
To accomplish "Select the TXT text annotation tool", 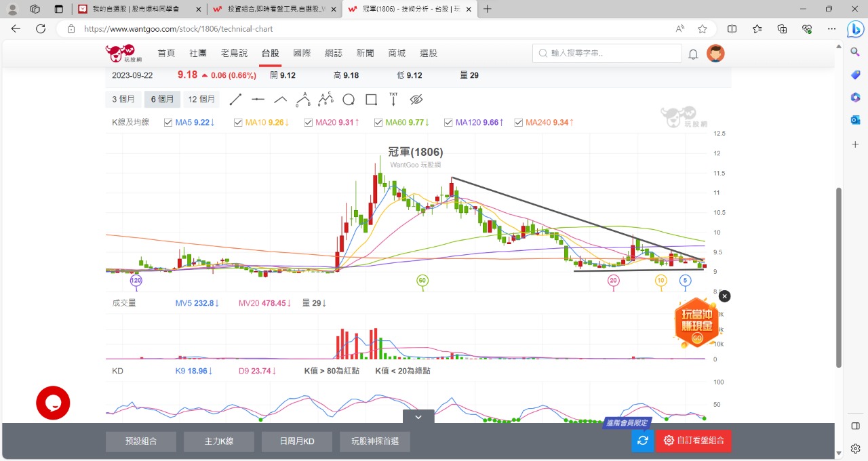I will point(393,100).
